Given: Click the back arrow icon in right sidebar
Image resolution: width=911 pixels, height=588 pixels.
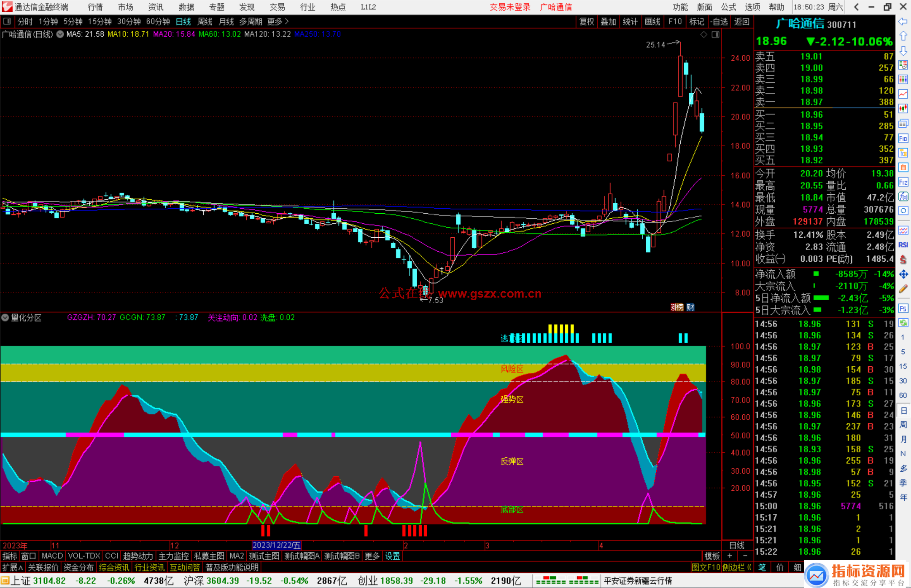Looking at the screenshot, I should tap(903, 21).
